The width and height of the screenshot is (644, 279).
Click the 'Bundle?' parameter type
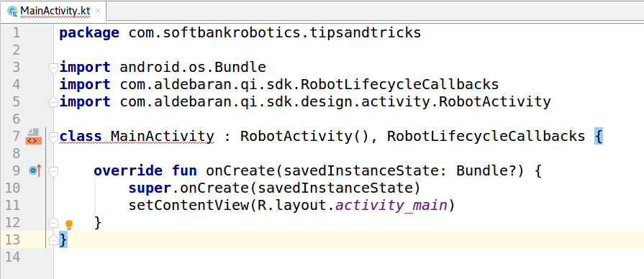pos(486,170)
